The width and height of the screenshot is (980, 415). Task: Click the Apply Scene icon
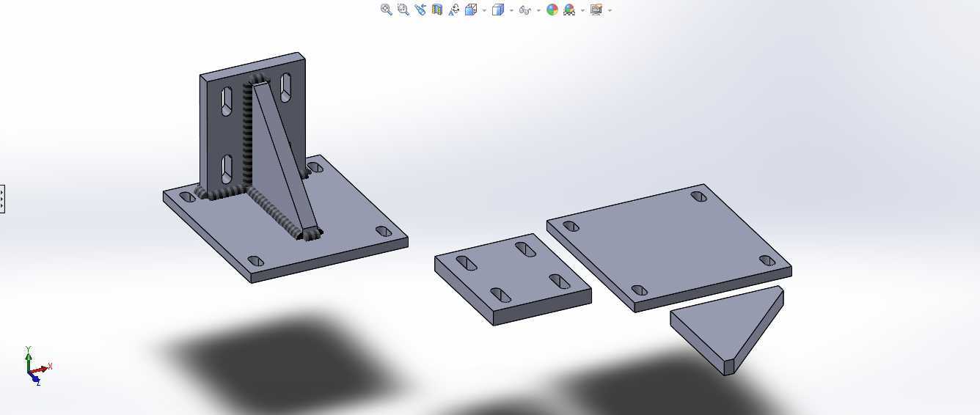point(569,10)
